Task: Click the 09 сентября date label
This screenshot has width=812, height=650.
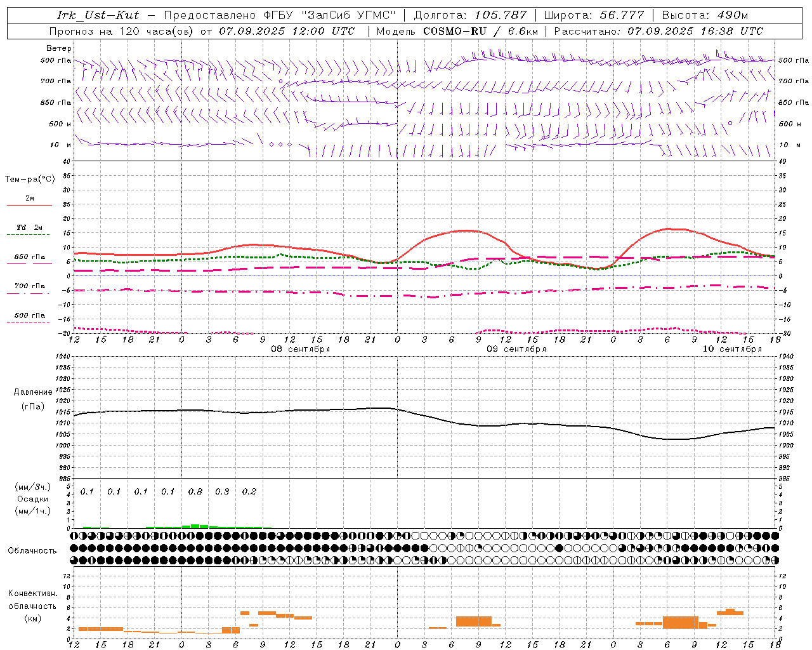Action: (516, 348)
